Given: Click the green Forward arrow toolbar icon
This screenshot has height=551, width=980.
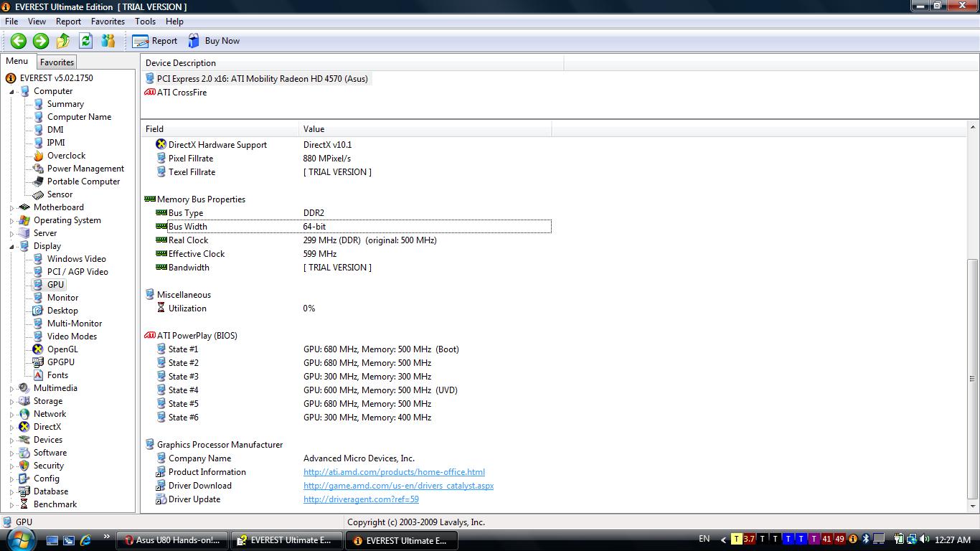Looking at the screenshot, I should pos(41,41).
